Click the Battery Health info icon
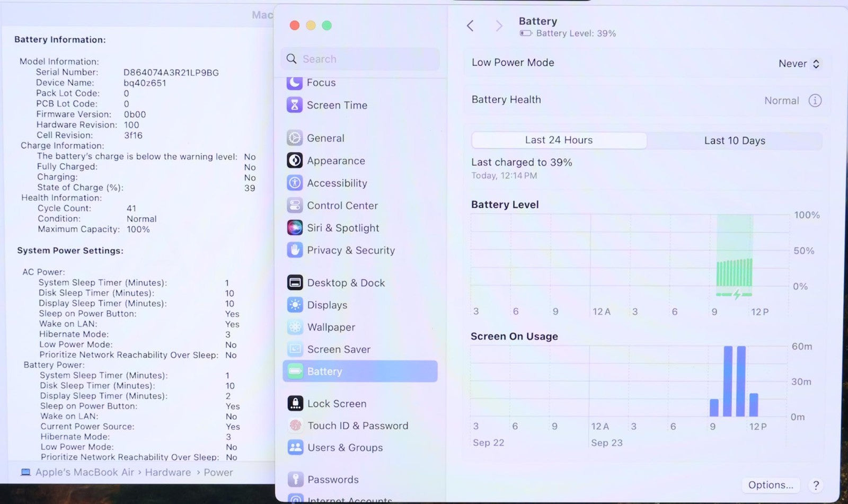This screenshot has height=504, width=848. tap(815, 100)
